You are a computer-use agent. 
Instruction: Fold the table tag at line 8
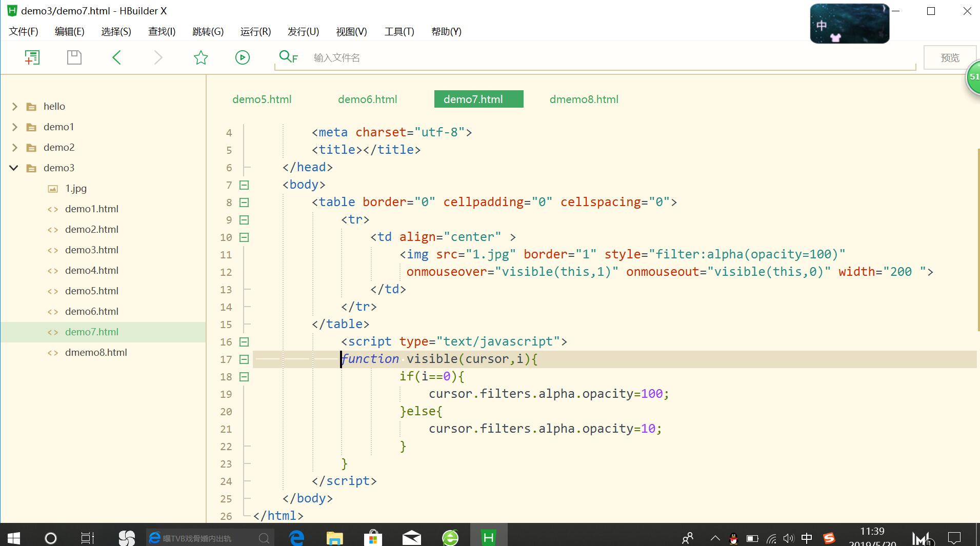click(x=244, y=203)
